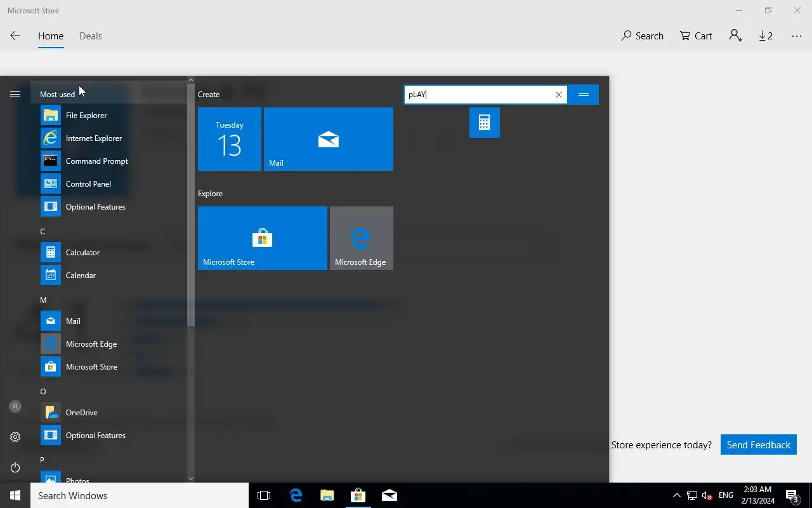Open the network tray icon
812x508 pixels.
click(692, 495)
